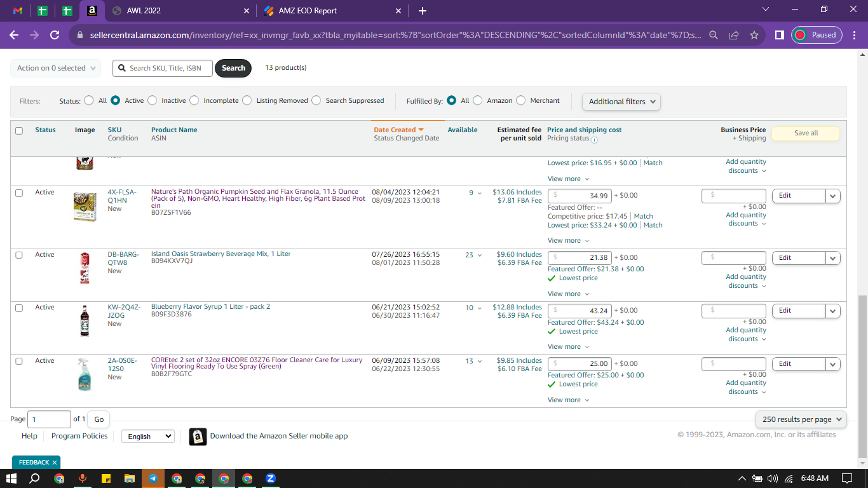Open Edit dropdown arrow for COREtec row
This screenshot has width=868, height=488.
click(x=833, y=364)
